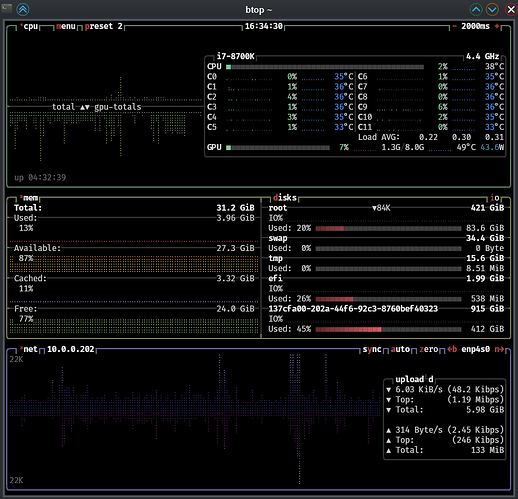Viewport: 518px width, 499px height.
Task: Toggle the cpu box visibility
Action: (29, 26)
